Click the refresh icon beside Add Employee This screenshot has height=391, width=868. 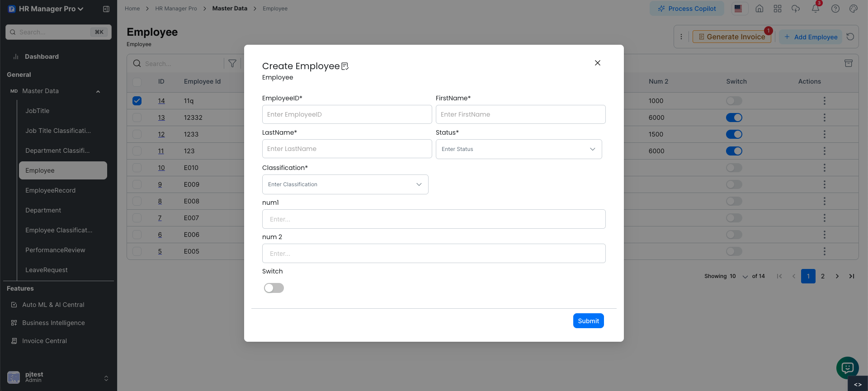[850, 37]
